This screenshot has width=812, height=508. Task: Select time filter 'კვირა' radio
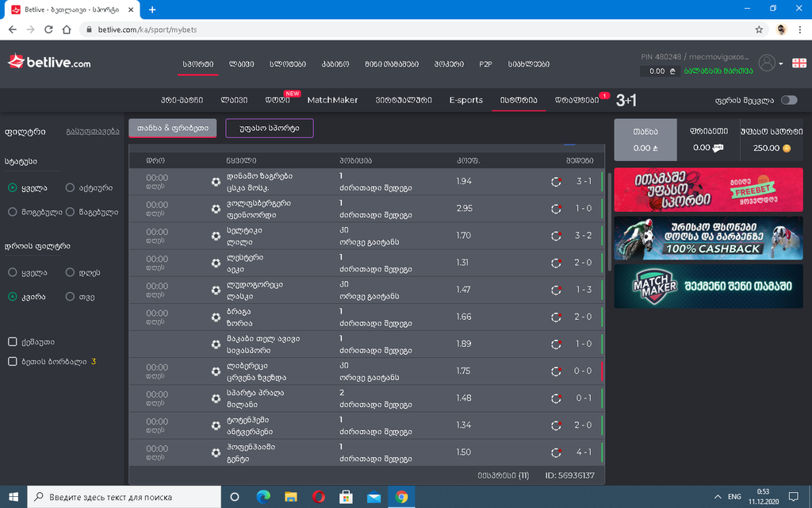pyautogui.click(x=13, y=297)
